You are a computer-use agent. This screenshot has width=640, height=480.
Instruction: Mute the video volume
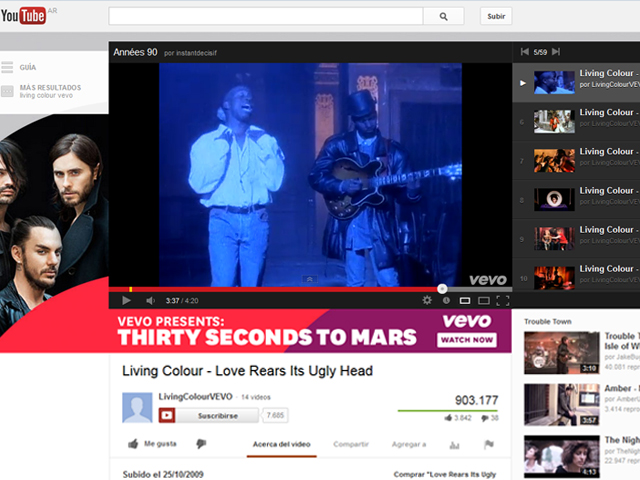point(150,301)
